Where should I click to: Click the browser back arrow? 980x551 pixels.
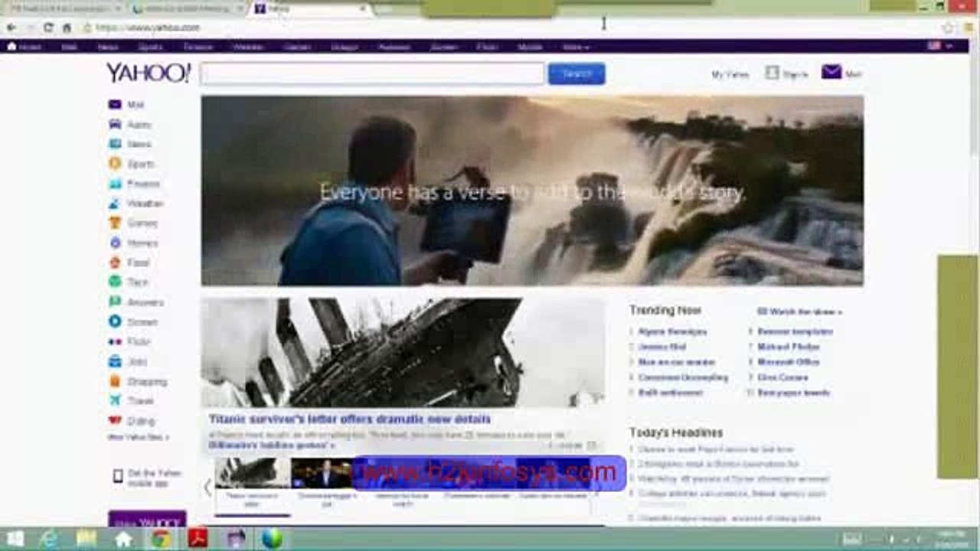[x=11, y=28]
